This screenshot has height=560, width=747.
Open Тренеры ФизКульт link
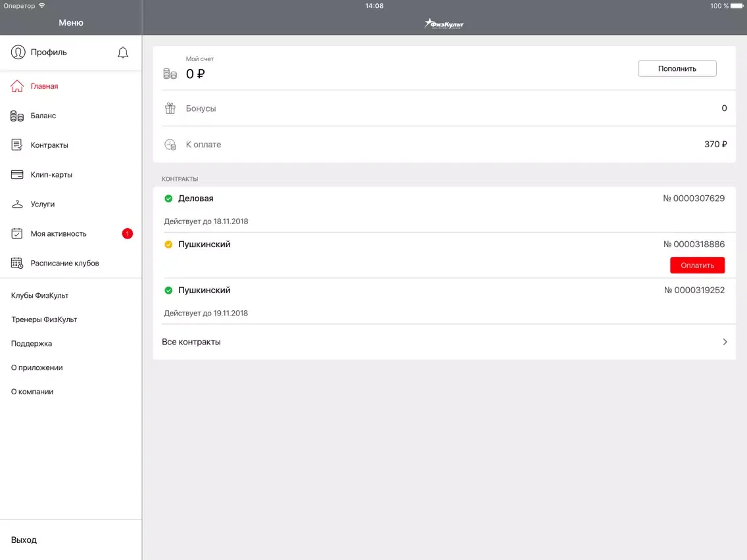pos(44,319)
